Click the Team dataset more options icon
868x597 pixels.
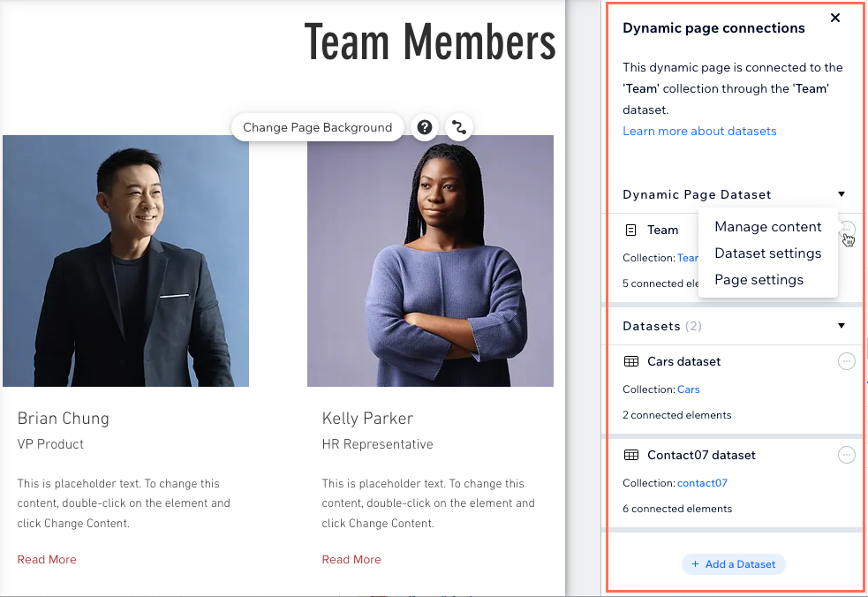click(x=846, y=230)
